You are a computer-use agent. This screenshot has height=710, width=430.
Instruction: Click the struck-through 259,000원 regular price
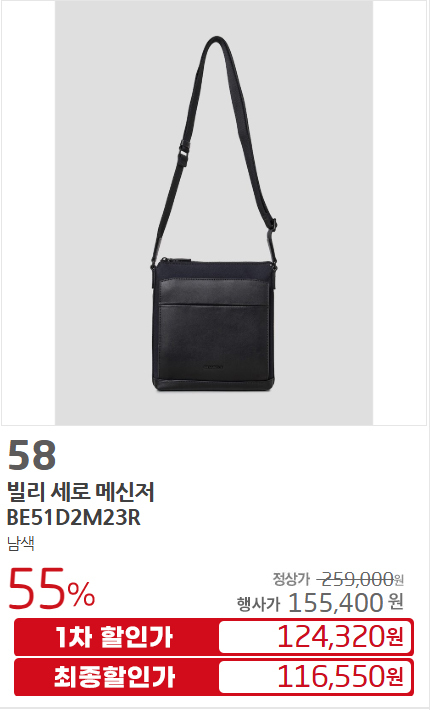click(x=360, y=578)
